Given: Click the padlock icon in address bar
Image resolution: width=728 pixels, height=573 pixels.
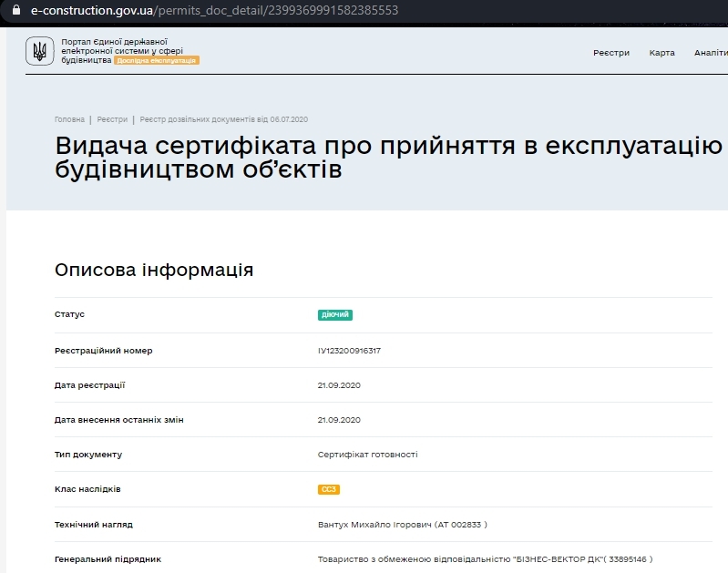Looking at the screenshot, I should pos(16,10).
